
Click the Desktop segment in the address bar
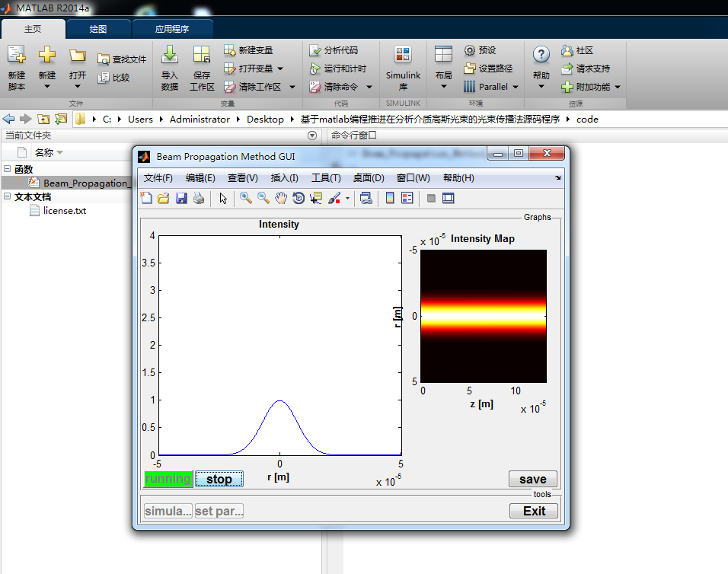[265, 120]
